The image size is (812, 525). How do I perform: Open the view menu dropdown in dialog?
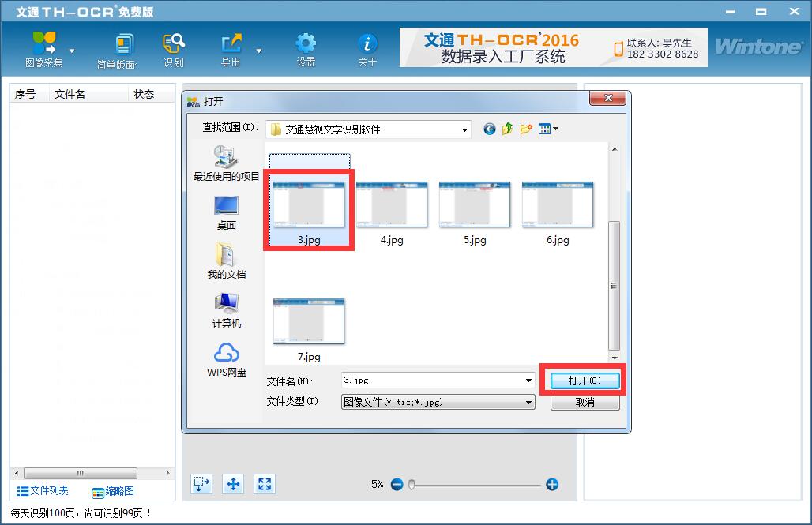click(x=548, y=129)
